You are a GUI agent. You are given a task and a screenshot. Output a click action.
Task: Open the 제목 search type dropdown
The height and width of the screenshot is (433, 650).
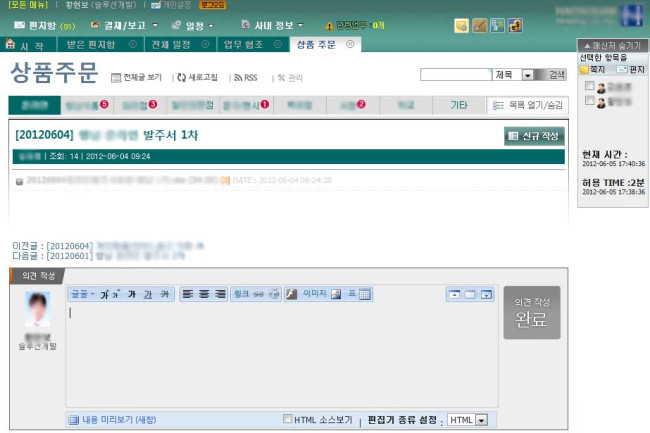tap(527, 75)
